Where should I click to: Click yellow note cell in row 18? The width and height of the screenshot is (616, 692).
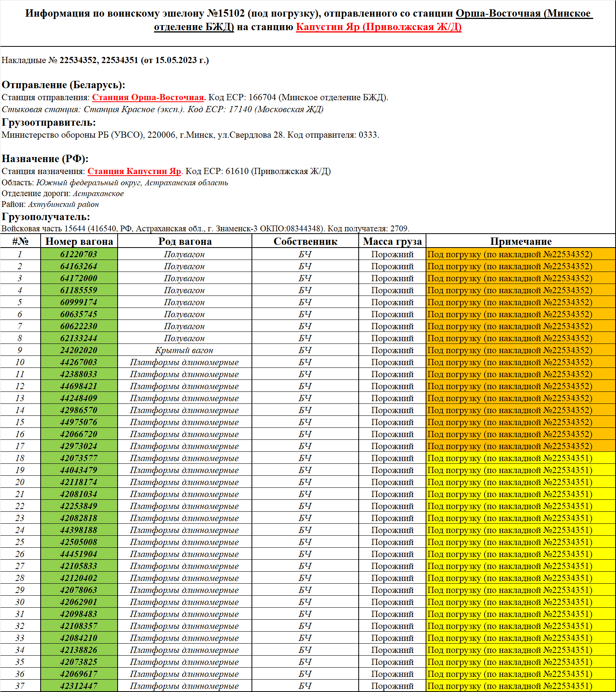520,458
